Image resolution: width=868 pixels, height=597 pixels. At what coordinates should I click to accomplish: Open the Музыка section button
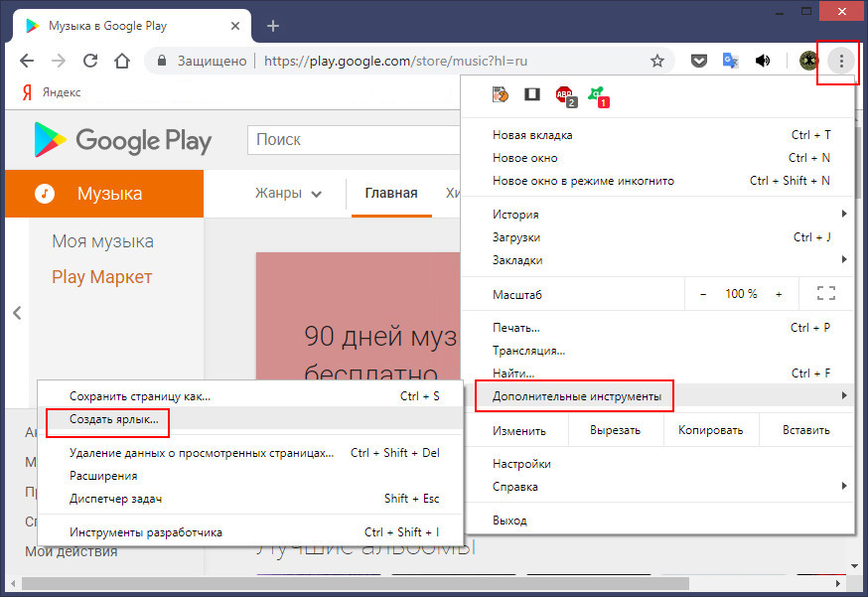tap(104, 194)
